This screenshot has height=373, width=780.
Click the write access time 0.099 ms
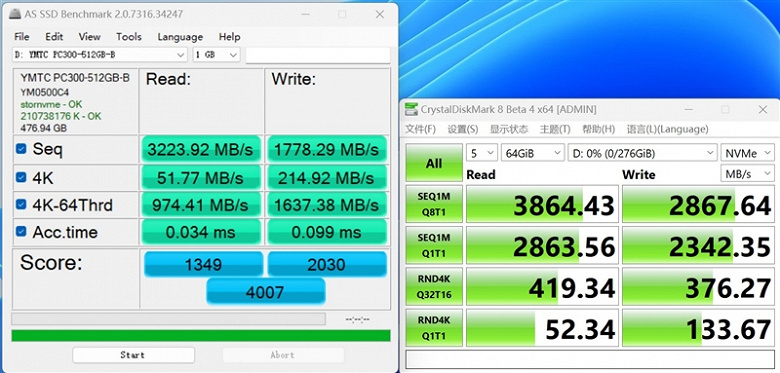click(x=327, y=232)
